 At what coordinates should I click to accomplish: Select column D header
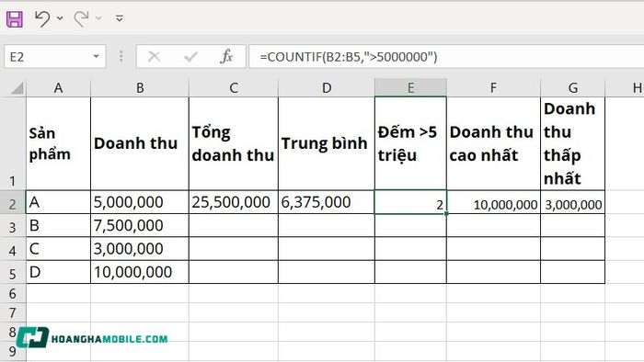pos(327,87)
